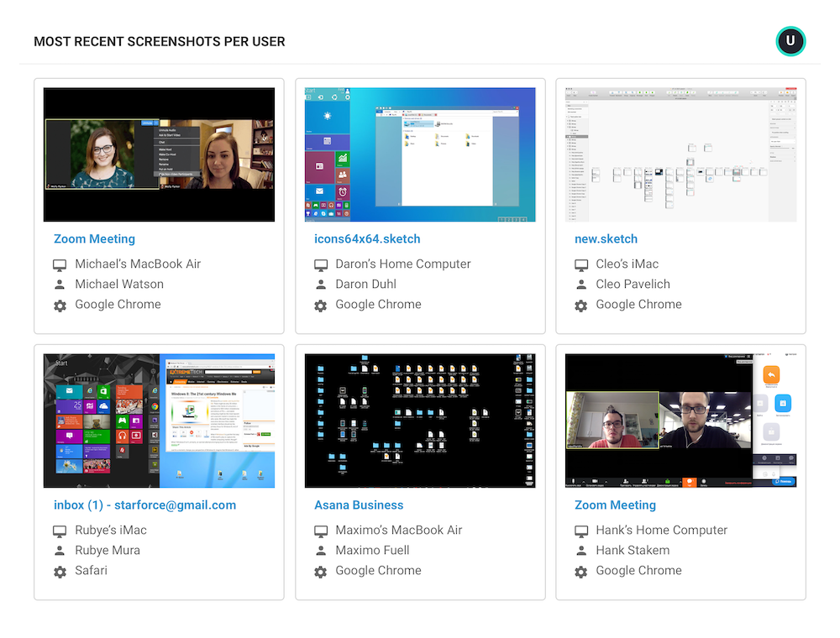The height and width of the screenshot is (638, 840).
Task: Select the Cleo's iMac text
Action: coord(627,264)
